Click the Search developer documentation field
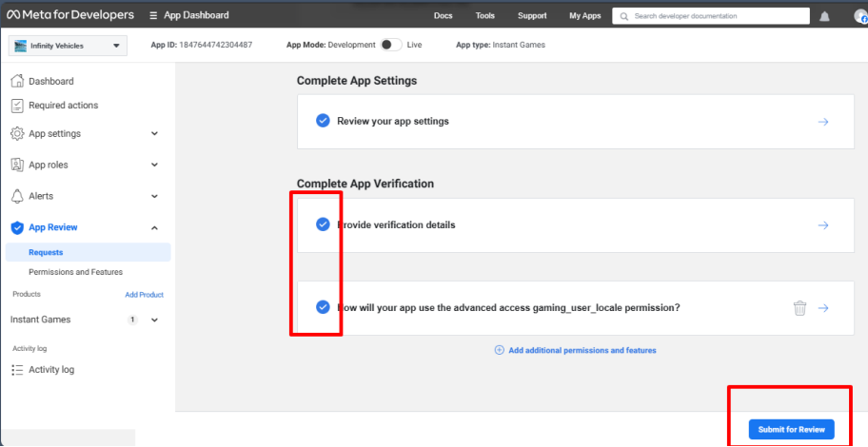This screenshot has width=868, height=447. (x=711, y=16)
